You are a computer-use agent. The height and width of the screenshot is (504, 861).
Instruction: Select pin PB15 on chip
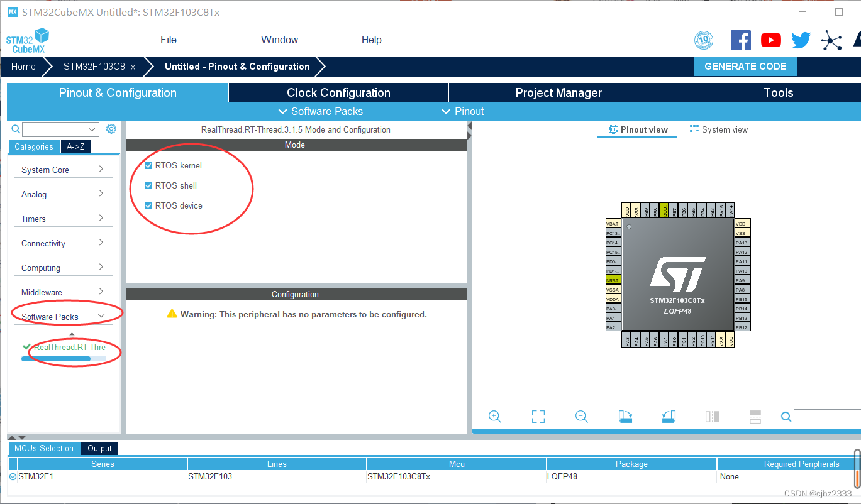742,299
